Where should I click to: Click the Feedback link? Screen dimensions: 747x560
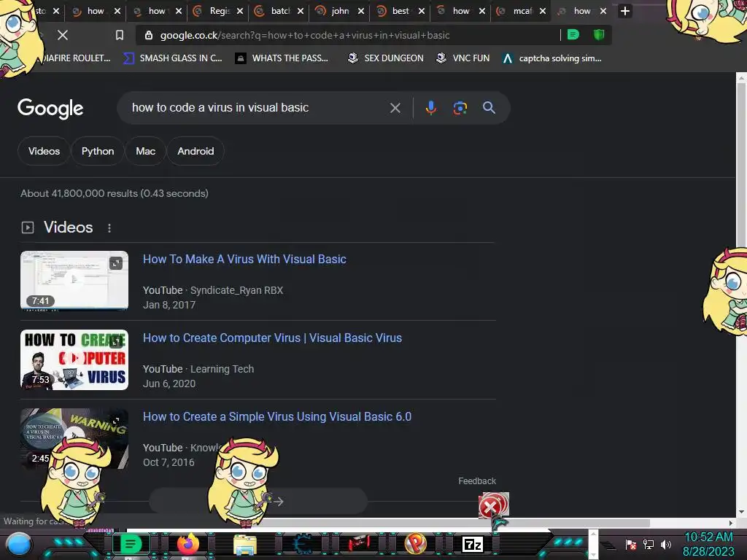click(x=477, y=481)
